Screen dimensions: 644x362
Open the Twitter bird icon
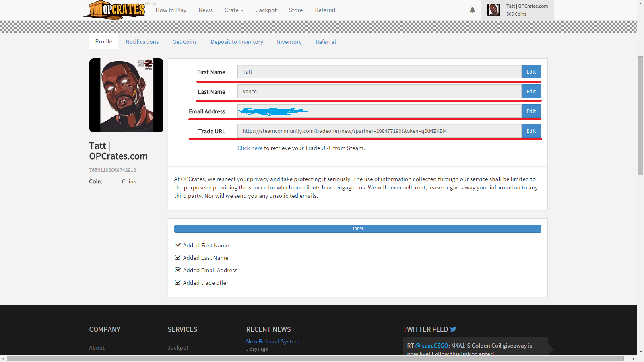click(x=453, y=329)
